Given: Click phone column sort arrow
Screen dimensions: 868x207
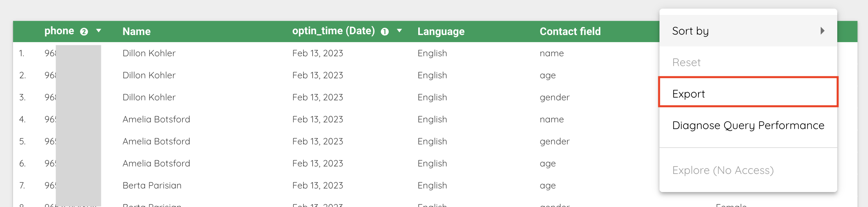Looking at the screenshot, I should point(99,31).
